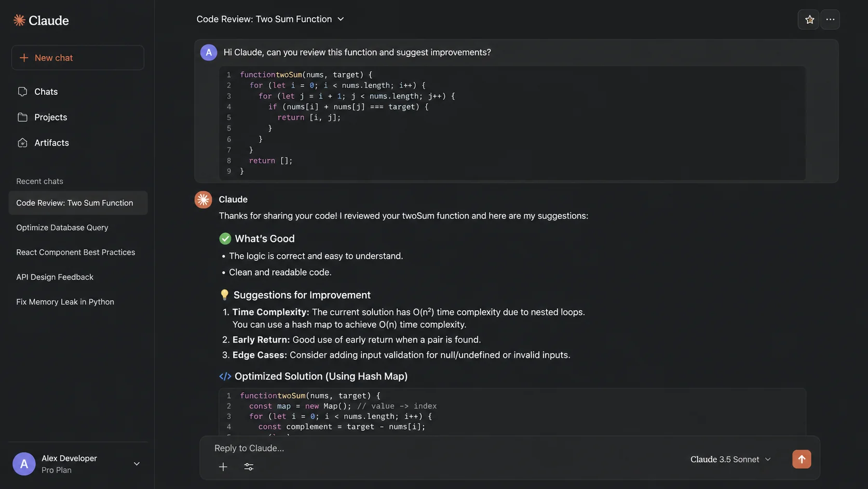
Task: Expand the Alex Developer account chevron
Action: pyautogui.click(x=137, y=464)
